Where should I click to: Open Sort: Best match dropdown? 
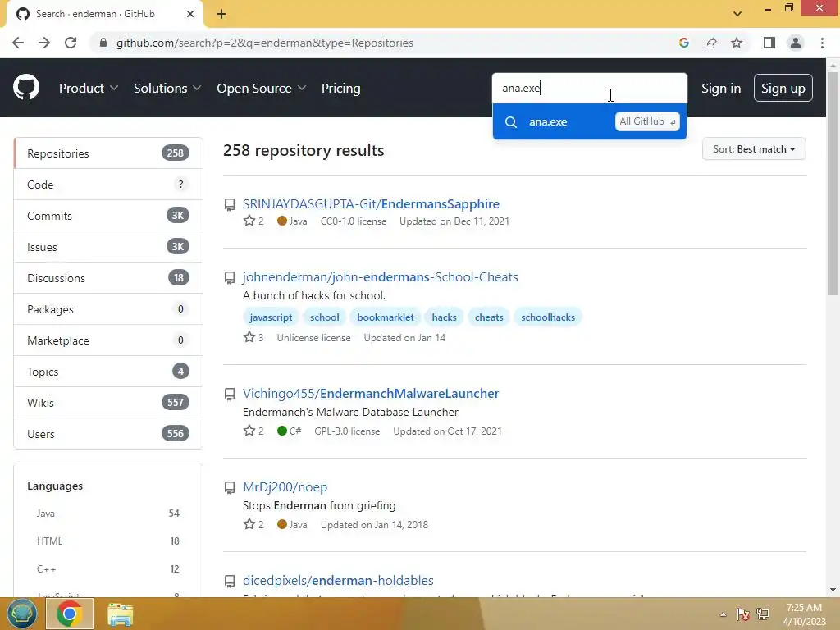click(754, 149)
